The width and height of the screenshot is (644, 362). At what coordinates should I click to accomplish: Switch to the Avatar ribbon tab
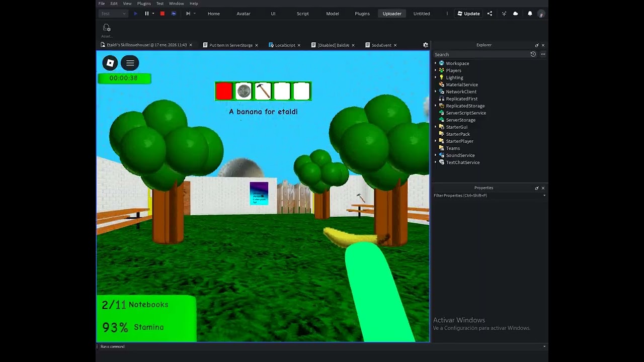244,14
